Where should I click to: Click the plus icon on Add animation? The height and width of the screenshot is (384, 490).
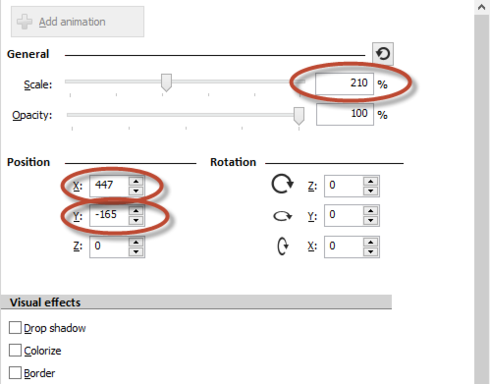click(x=24, y=22)
